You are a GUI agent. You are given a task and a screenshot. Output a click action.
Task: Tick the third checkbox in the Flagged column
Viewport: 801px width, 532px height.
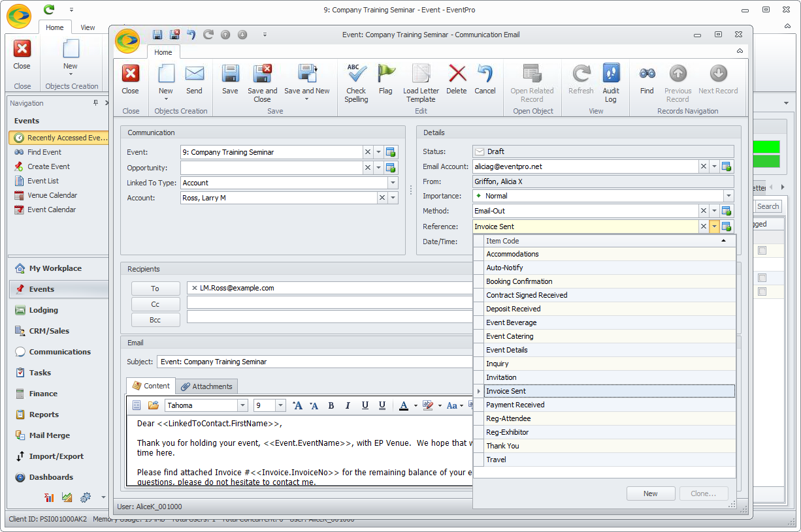coord(762,292)
